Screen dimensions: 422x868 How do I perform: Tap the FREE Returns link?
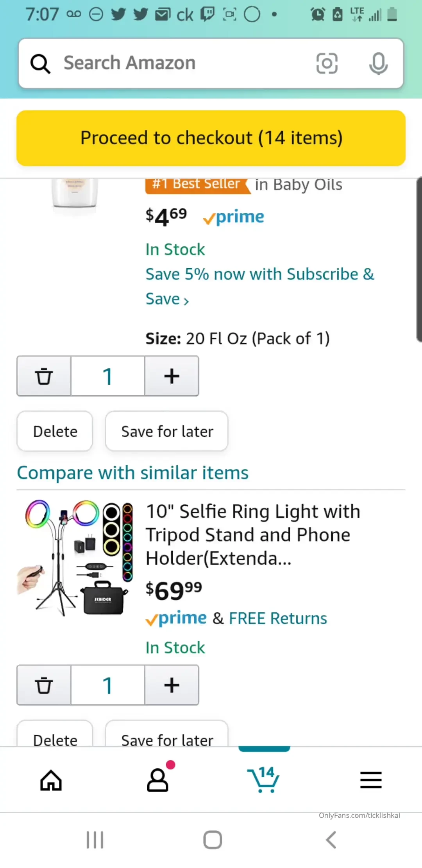point(278,618)
